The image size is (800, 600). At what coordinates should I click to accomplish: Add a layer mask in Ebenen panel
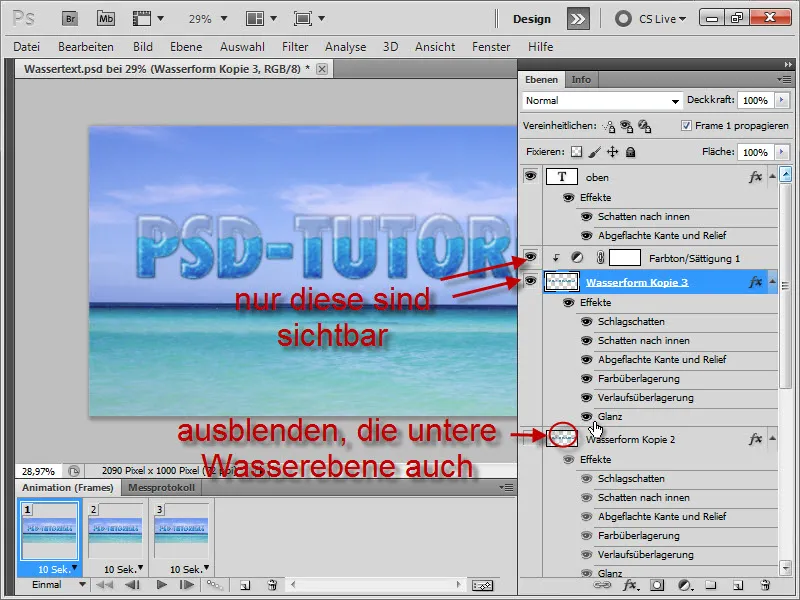(x=657, y=585)
